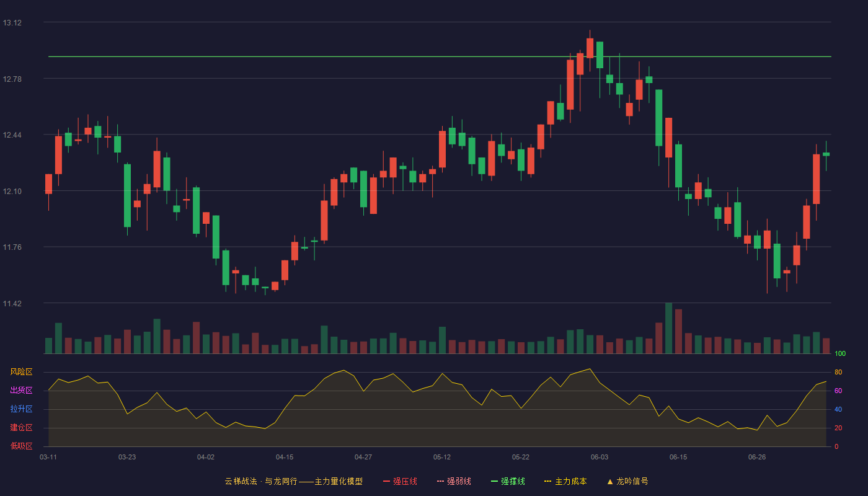Viewport: 868px width, 496px height.
Task: Click the 03-11 date label
Action: [48, 457]
